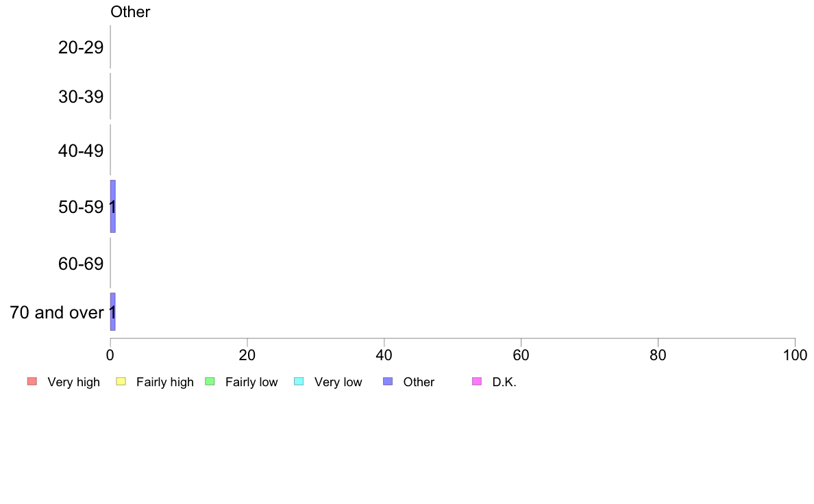814x504 pixels.
Task: Click the yellow Fairly high legend swatch
Action: point(121,381)
